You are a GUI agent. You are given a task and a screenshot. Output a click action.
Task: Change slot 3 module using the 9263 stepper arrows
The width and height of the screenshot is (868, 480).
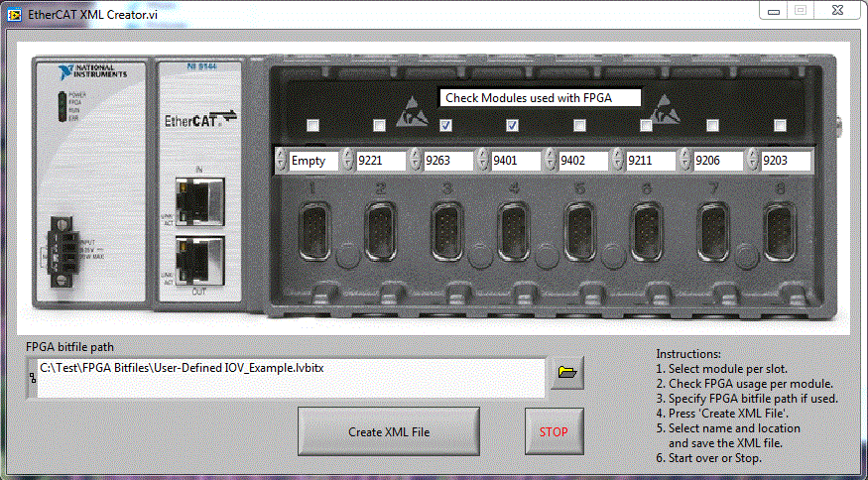416,161
